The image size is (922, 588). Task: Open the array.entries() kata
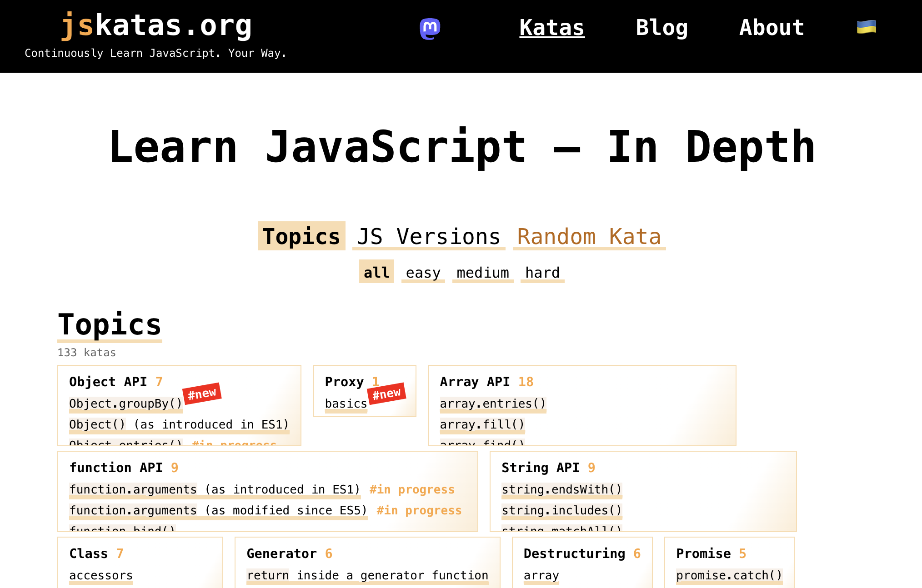click(x=493, y=404)
